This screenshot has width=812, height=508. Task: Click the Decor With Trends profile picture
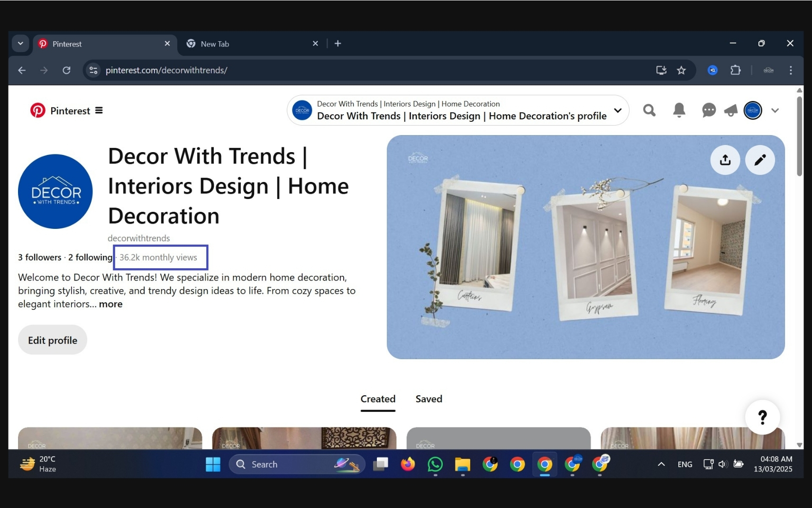coord(55,191)
